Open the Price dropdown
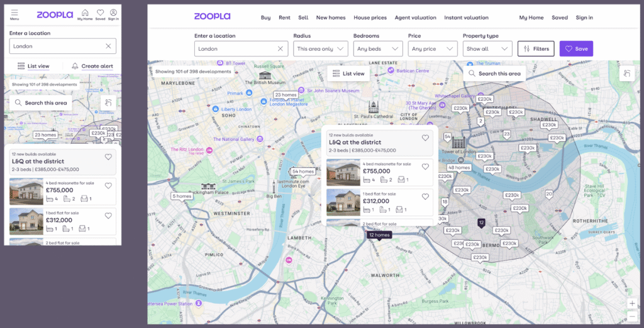This screenshot has width=644, height=328. pyautogui.click(x=433, y=48)
